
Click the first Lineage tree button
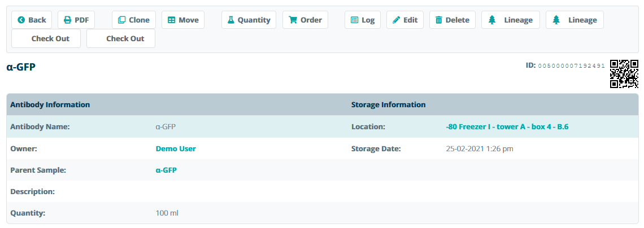tap(510, 20)
